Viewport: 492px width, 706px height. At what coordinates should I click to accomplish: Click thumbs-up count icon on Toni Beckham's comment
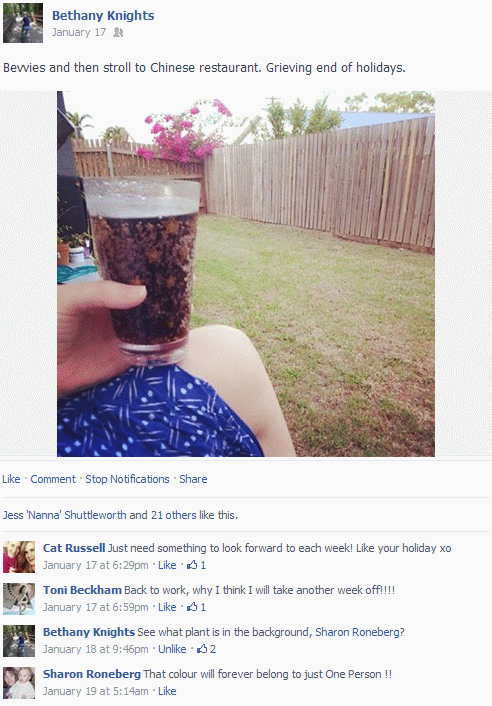point(196,607)
